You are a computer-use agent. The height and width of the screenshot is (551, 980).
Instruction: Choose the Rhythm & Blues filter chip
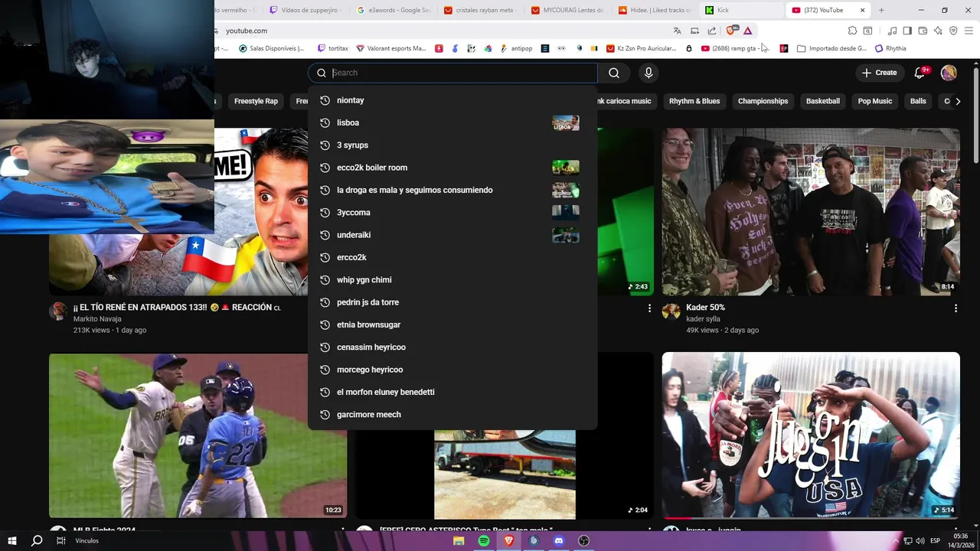[694, 101]
